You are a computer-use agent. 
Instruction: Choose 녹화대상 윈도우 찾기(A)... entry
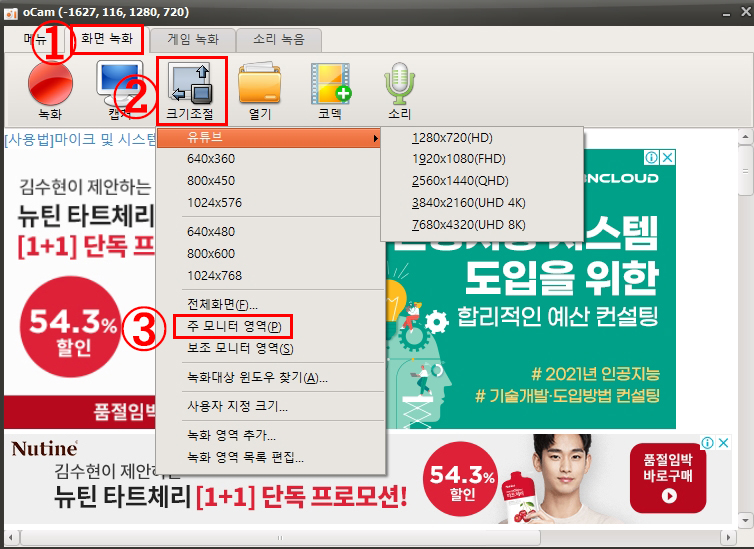tap(271, 378)
